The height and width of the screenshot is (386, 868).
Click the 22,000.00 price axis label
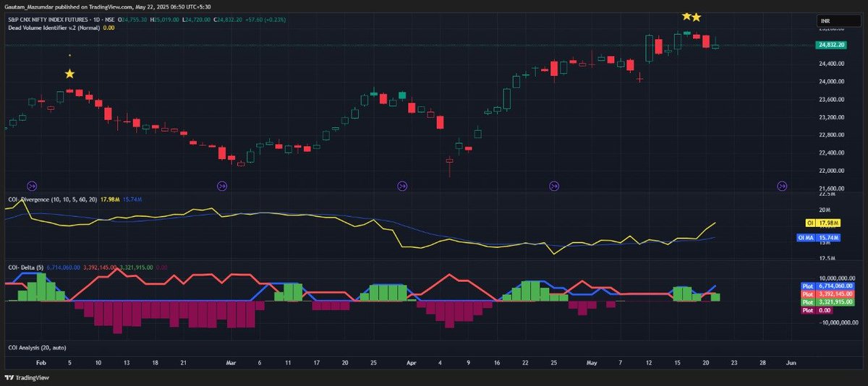coord(832,171)
